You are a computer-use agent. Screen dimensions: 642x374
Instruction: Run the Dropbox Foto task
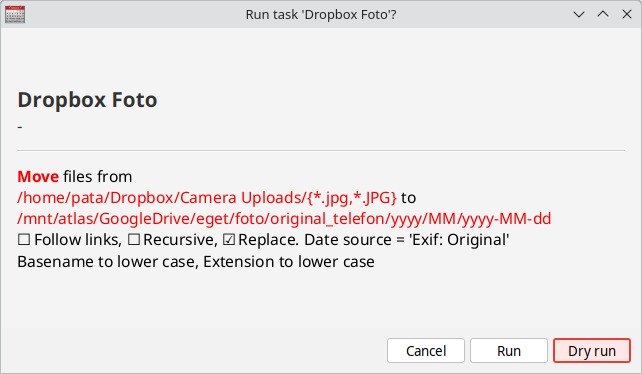509,351
